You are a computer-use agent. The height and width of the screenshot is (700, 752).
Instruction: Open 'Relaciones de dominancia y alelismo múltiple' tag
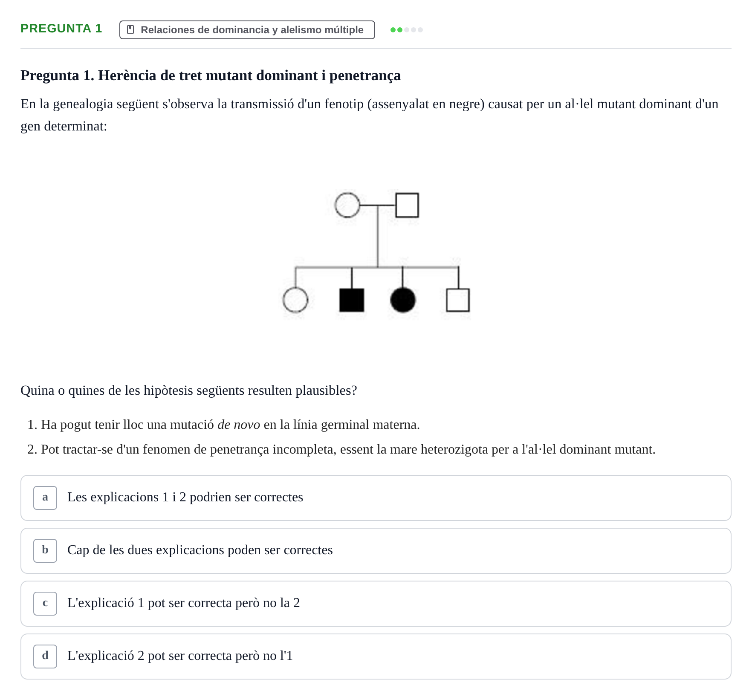click(247, 30)
